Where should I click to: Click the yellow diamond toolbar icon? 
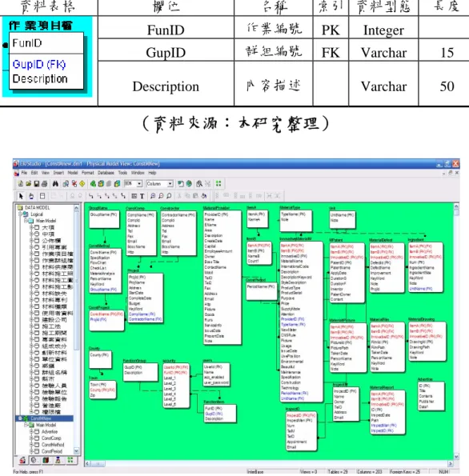82,183
